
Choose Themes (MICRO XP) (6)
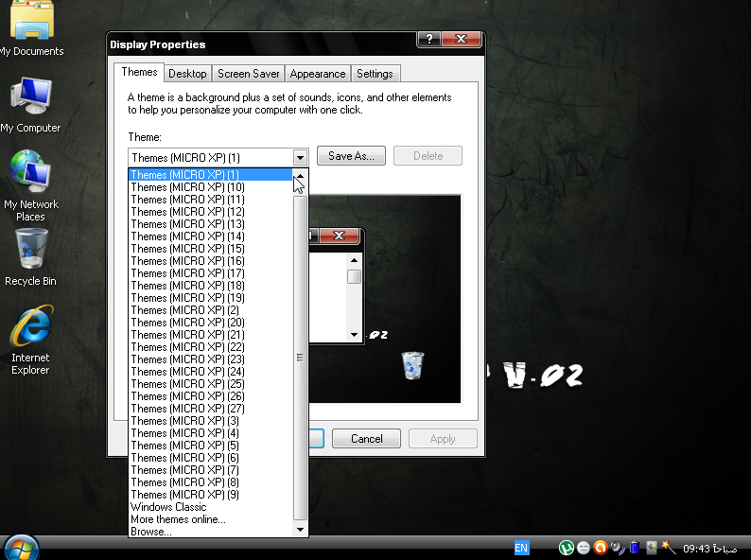[211, 458]
